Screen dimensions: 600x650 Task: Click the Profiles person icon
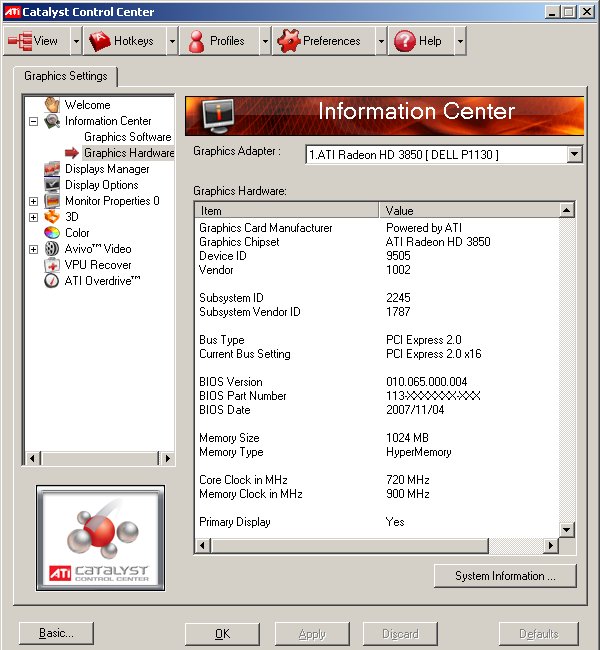(196, 41)
